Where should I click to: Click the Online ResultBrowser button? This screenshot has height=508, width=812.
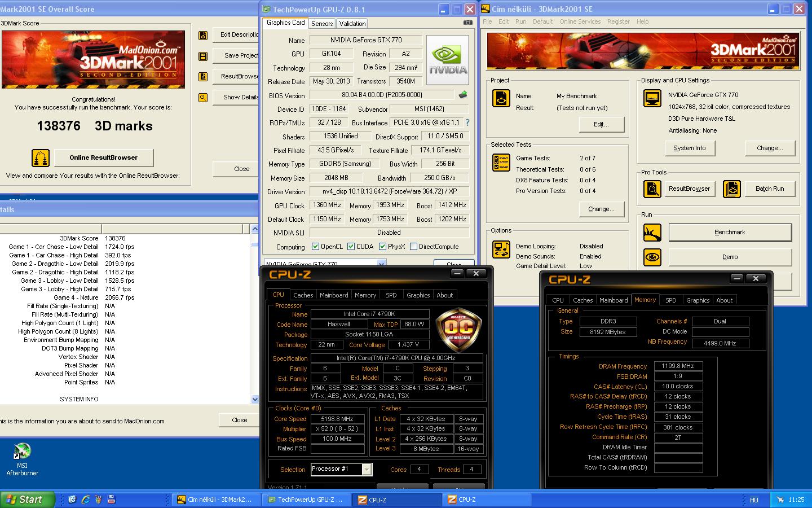(104, 157)
